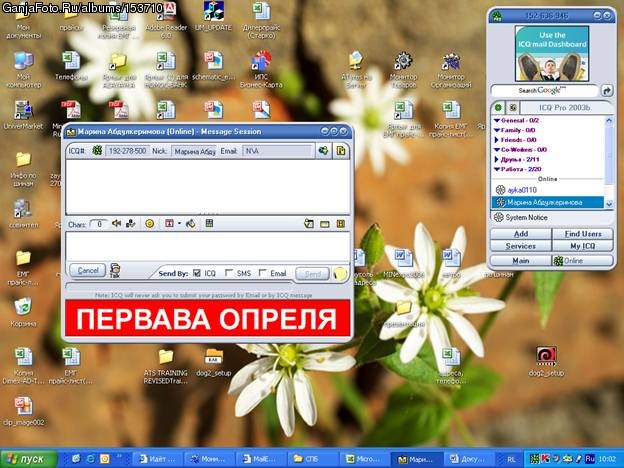
Task: Open the Services menu button
Action: coord(521,246)
